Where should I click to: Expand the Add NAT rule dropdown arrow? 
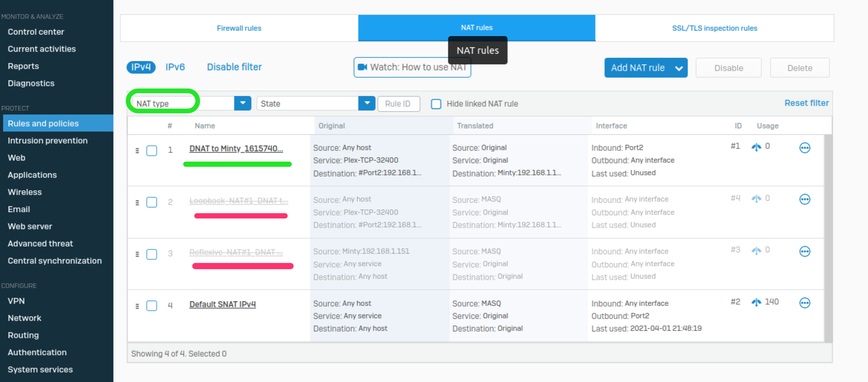click(x=679, y=68)
